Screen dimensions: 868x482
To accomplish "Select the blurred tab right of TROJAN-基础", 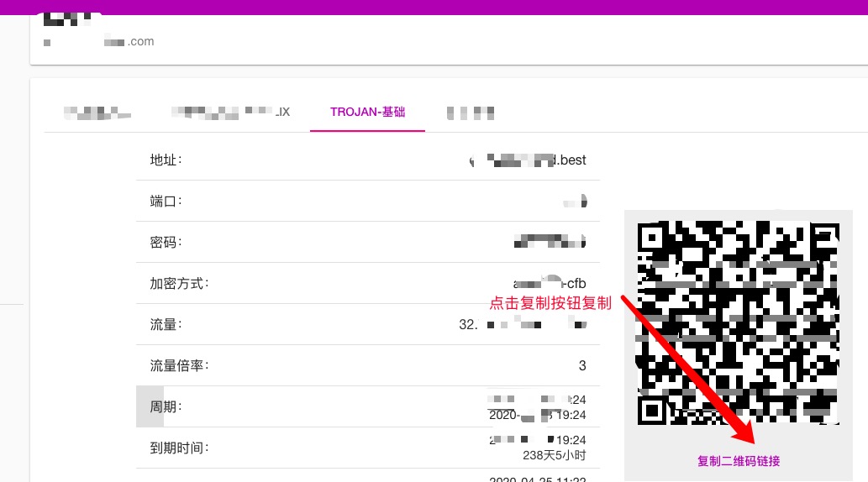I will click(470, 112).
